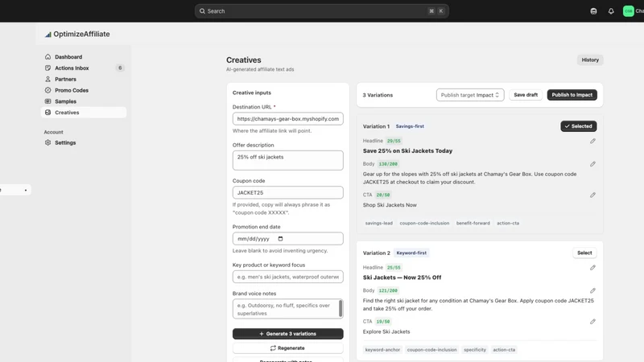Viewport: 644px width, 362px height.
Task: Open creatives History
Action: (x=590, y=60)
